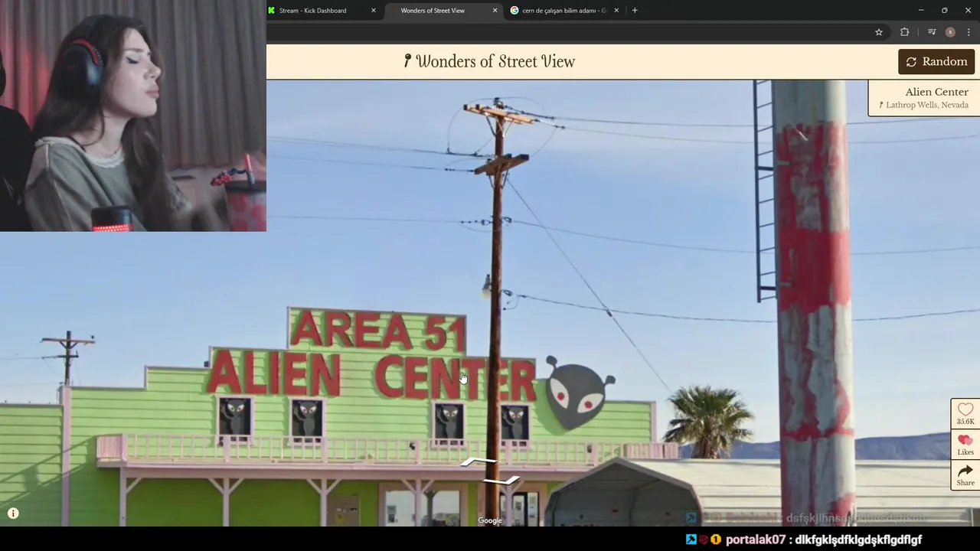
Task: Click the Google favicon on the cern tab
Action: point(514,11)
